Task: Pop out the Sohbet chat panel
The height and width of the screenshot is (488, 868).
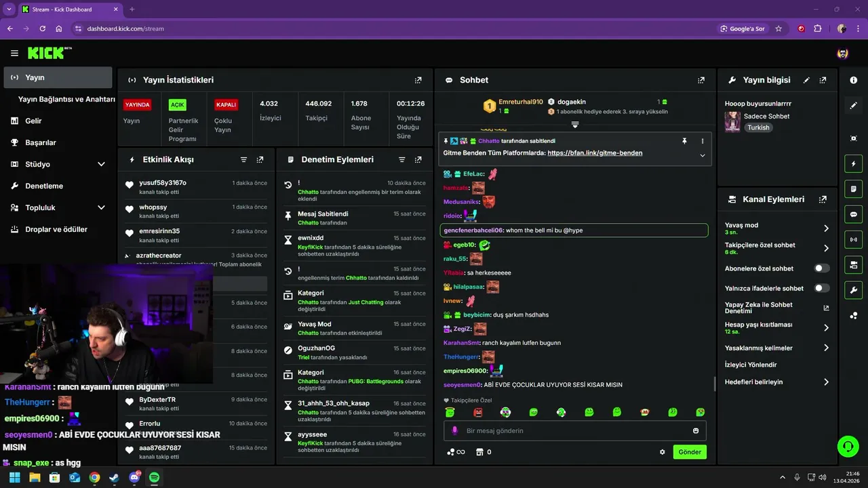Action: pyautogui.click(x=701, y=80)
